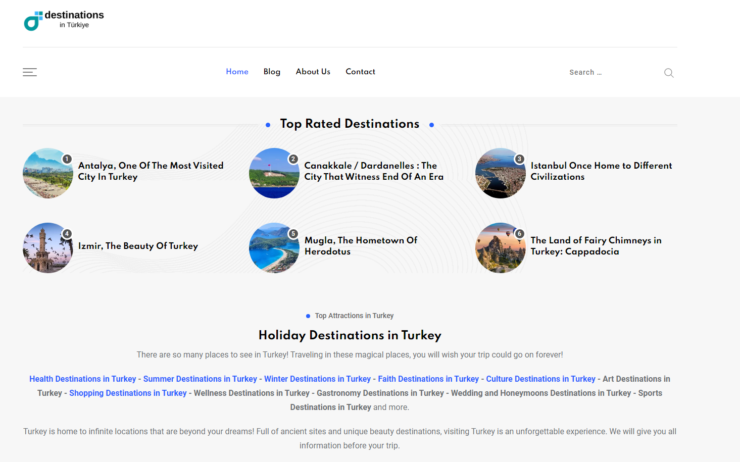Image resolution: width=740 pixels, height=462 pixels.
Task: Open Izmir, The Beauty Of Turkey
Action: click(138, 246)
